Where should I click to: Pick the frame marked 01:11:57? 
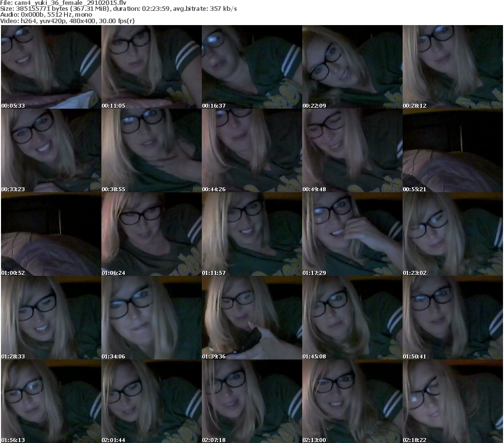(252, 234)
